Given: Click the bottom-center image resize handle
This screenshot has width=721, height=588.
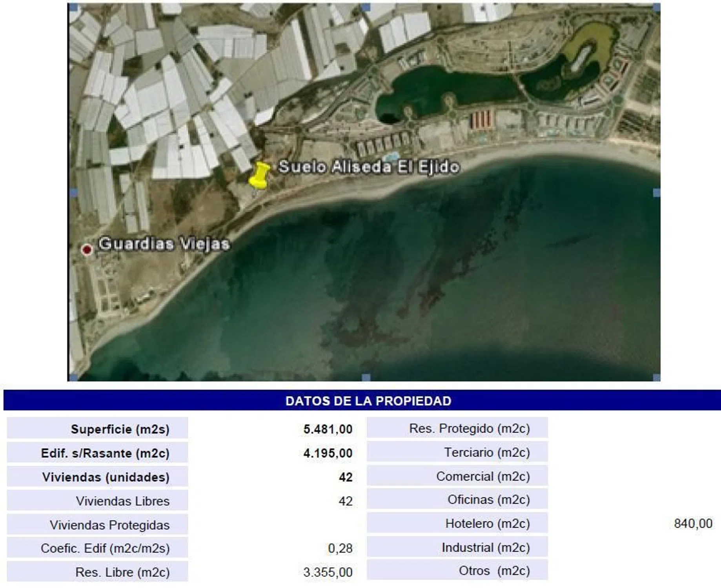Looking at the screenshot, I should 366,377.
